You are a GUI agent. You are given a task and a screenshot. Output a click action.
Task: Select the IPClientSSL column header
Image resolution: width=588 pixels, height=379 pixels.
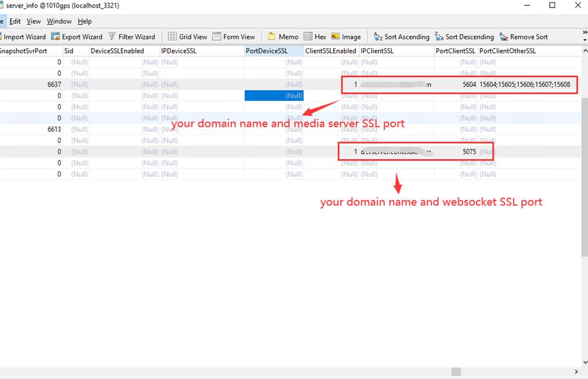click(x=397, y=51)
